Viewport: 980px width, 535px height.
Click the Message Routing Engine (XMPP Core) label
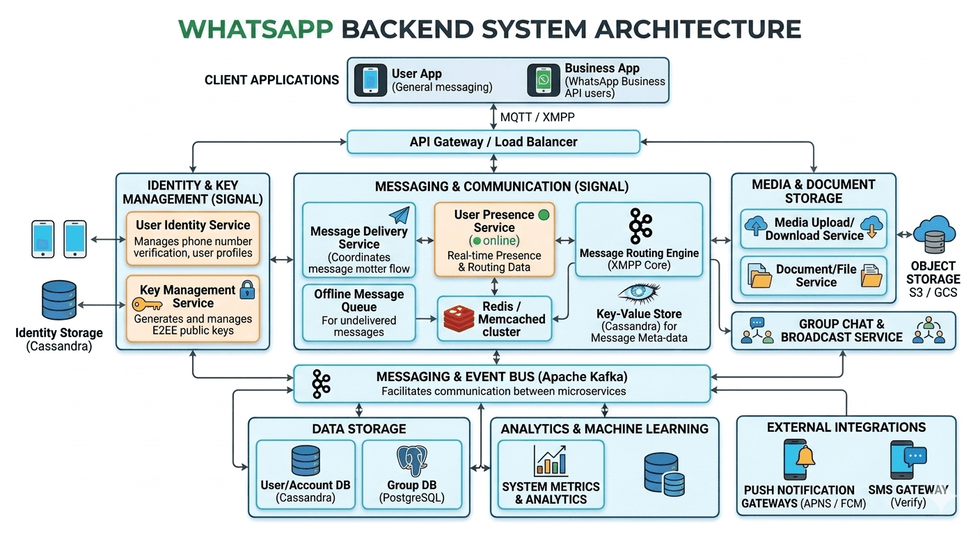tap(639, 259)
